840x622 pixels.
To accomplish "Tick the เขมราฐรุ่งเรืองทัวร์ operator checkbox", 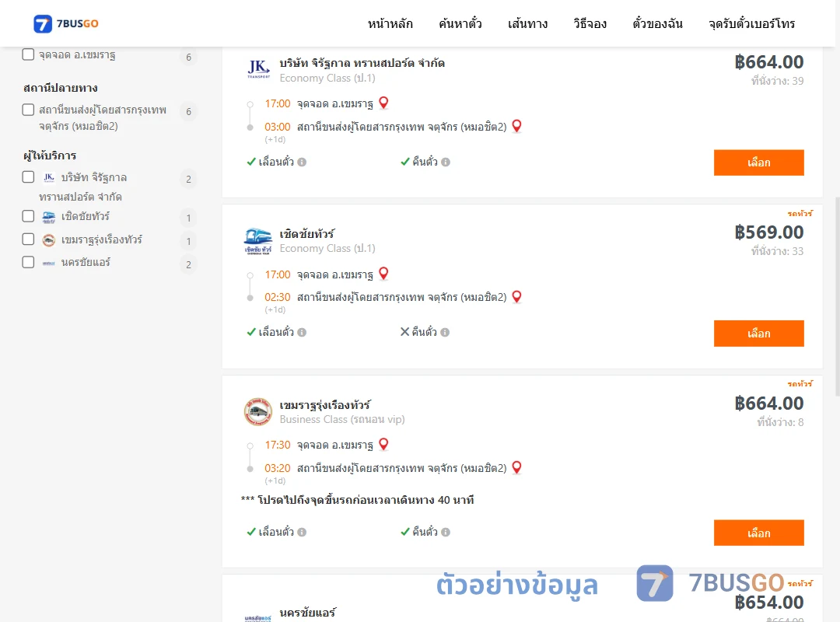I will [x=29, y=239].
